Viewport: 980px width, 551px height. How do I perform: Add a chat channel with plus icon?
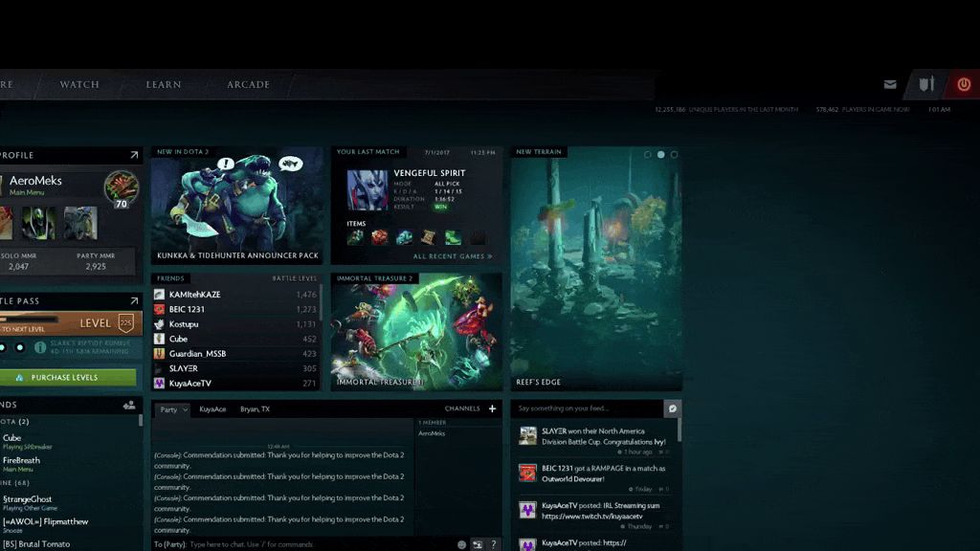point(493,408)
